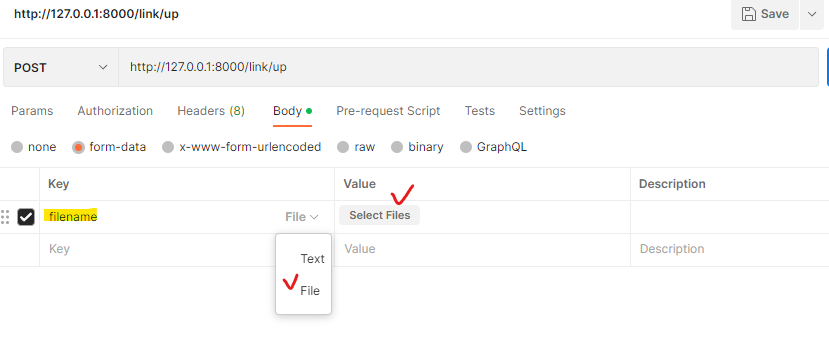Screen dimensions: 829x362
Task: Switch to the Params tab
Action: (32, 111)
